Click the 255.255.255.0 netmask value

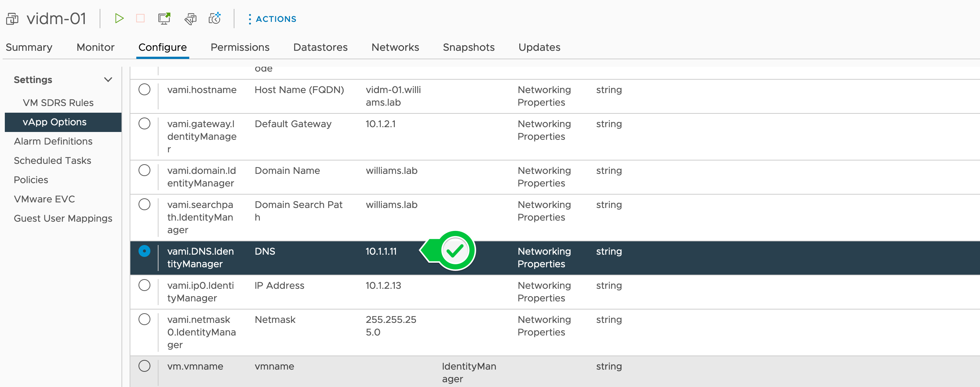(x=391, y=326)
